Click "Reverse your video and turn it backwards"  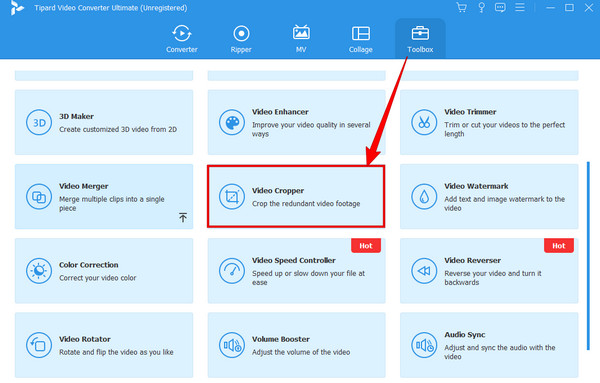click(x=493, y=278)
